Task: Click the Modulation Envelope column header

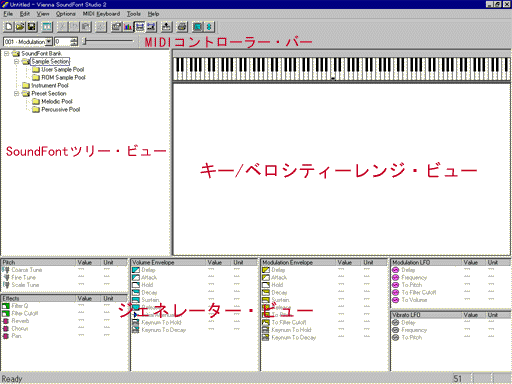Action: [298, 262]
